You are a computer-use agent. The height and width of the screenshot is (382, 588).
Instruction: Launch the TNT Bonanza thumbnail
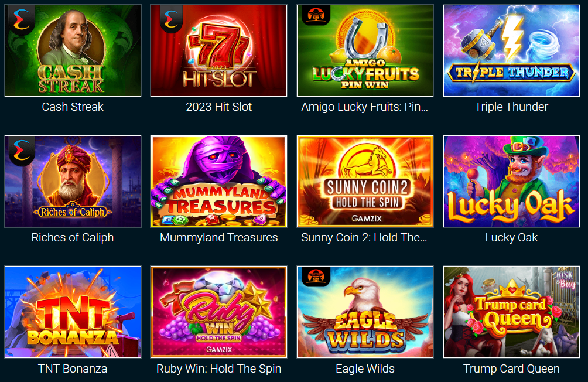coord(73,312)
